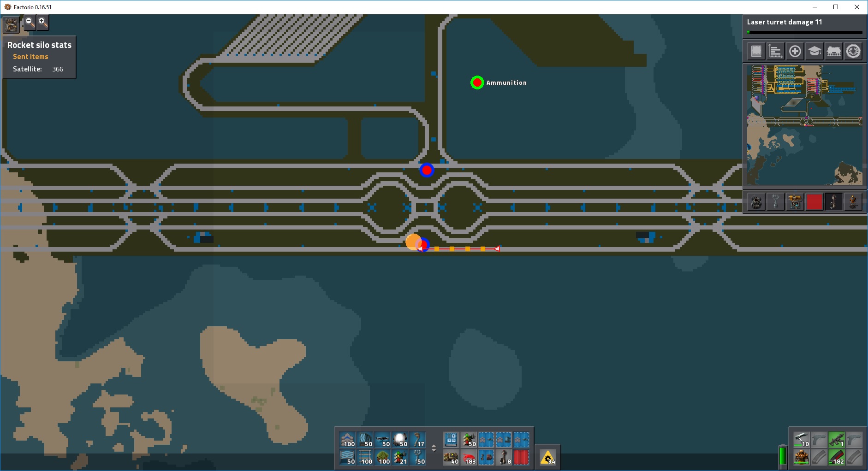
Task: Zoom in the map with plus magnifier
Action: pyautogui.click(x=42, y=22)
